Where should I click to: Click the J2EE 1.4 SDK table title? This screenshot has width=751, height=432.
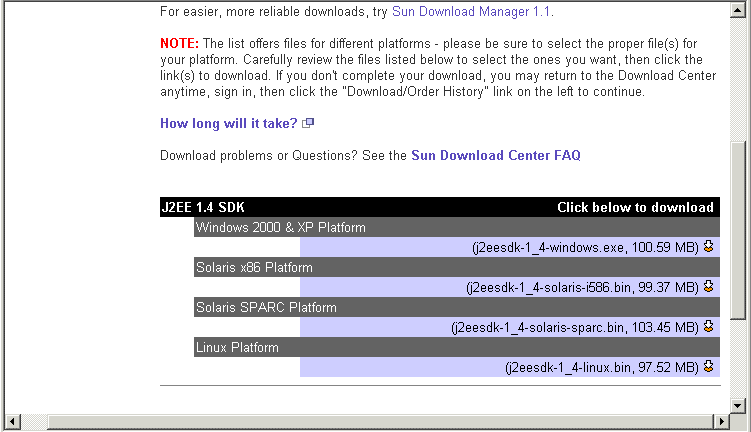click(x=203, y=207)
